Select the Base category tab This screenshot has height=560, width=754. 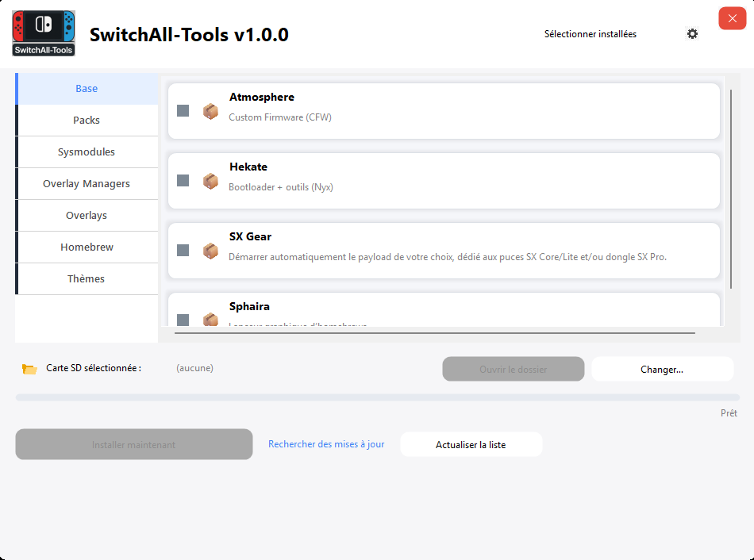[87, 89]
